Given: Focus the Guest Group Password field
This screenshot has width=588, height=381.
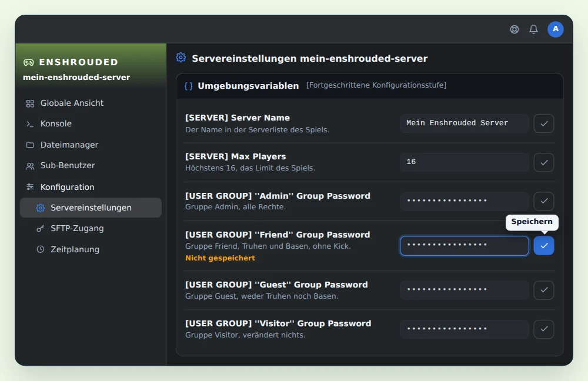Looking at the screenshot, I should coord(465,290).
